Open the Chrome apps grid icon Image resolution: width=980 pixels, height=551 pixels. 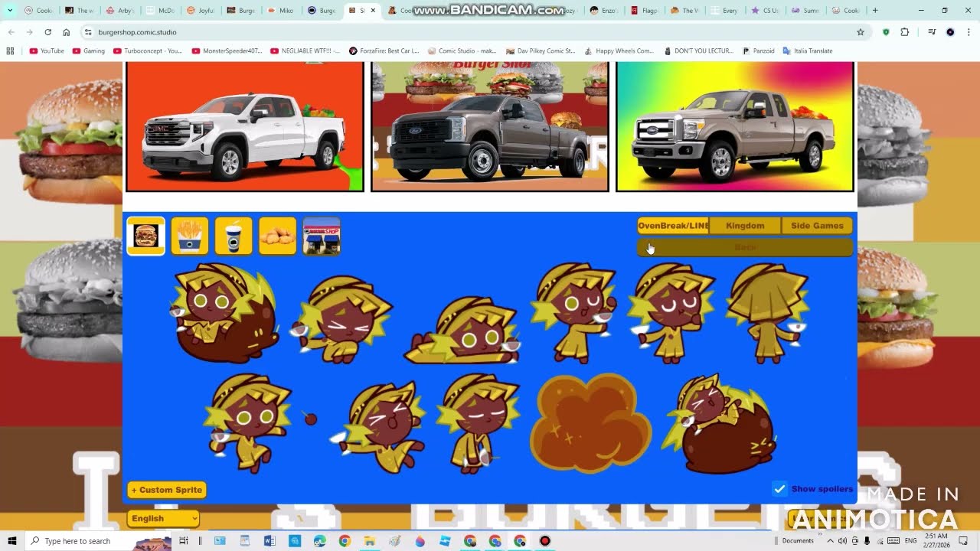10,51
